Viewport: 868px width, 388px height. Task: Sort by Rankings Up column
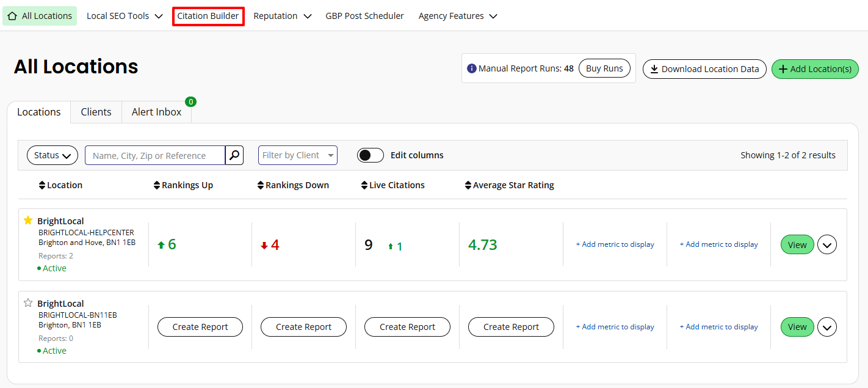pyautogui.click(x=183, y=185)
